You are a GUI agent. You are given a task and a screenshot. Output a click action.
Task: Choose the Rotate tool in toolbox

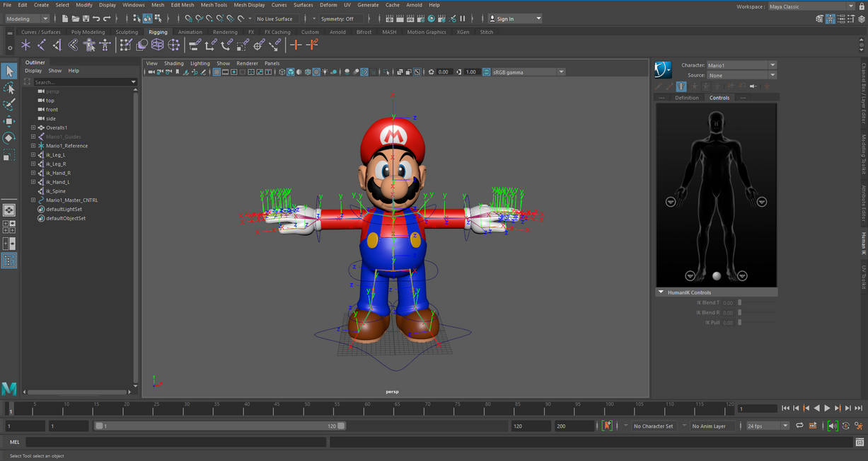pyautogui.click(x=8, y=137)
